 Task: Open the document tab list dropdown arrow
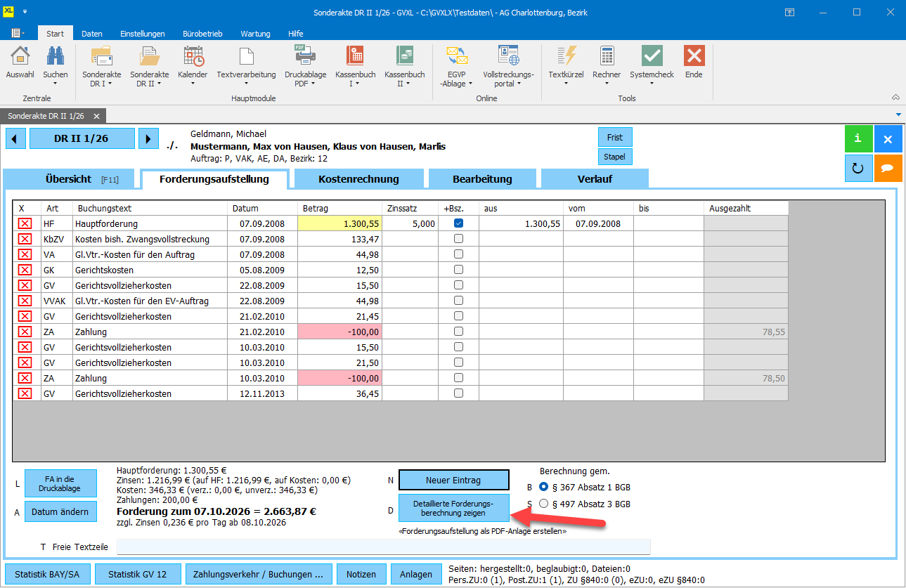pyautogui.click(x=898, y=115)
